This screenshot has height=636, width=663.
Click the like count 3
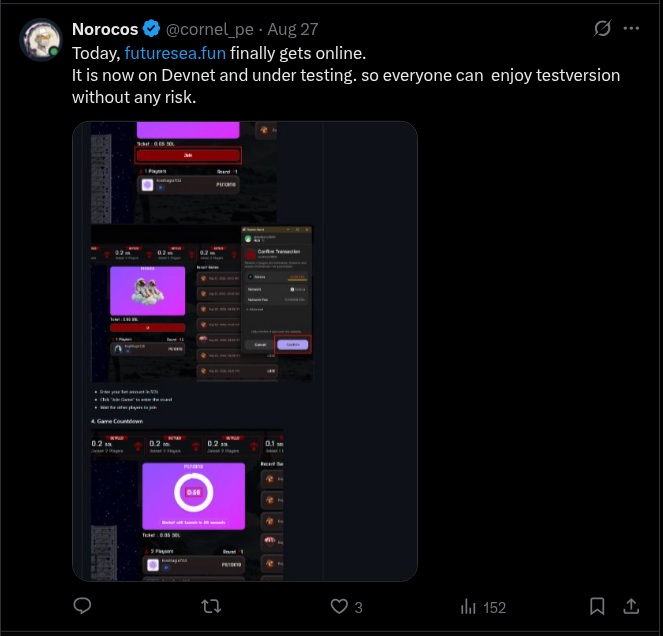pyautogui.click(x=358, y=607)
